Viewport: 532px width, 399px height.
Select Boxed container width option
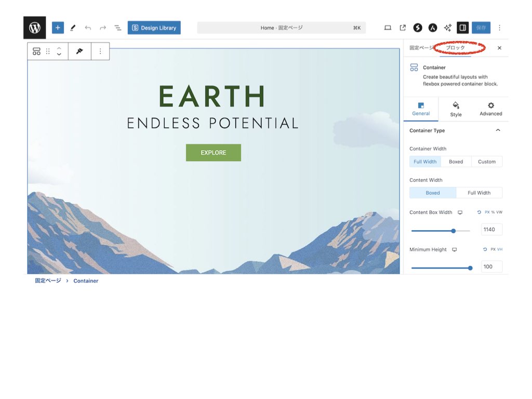click(x=456, y=162)
